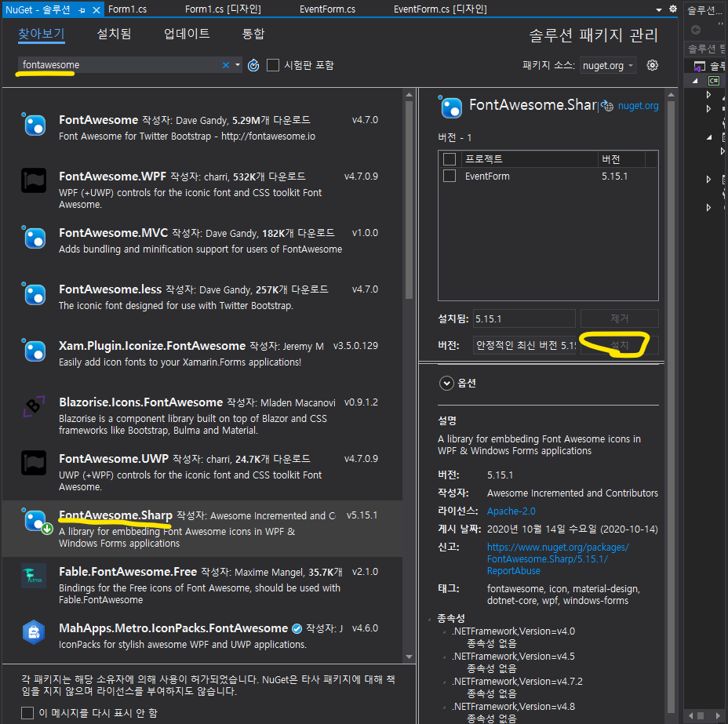Click the Uninstall button

tap(620, 318)
